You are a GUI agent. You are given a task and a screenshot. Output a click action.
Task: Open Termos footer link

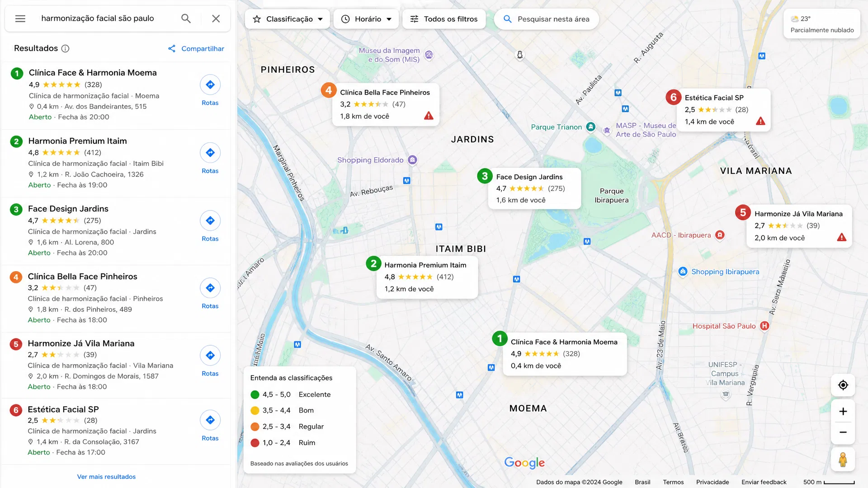click(673, 482)
